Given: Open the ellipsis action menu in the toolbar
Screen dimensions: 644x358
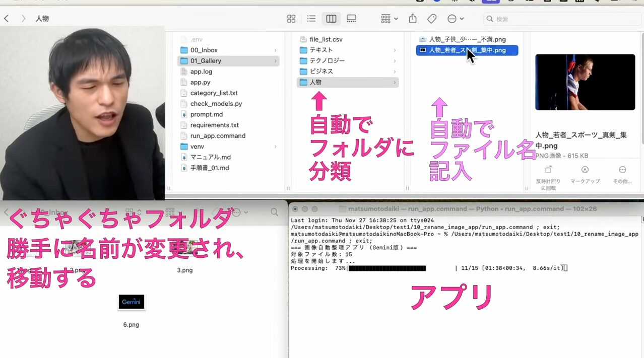Looking at the screenshot, I should (455, 19).
